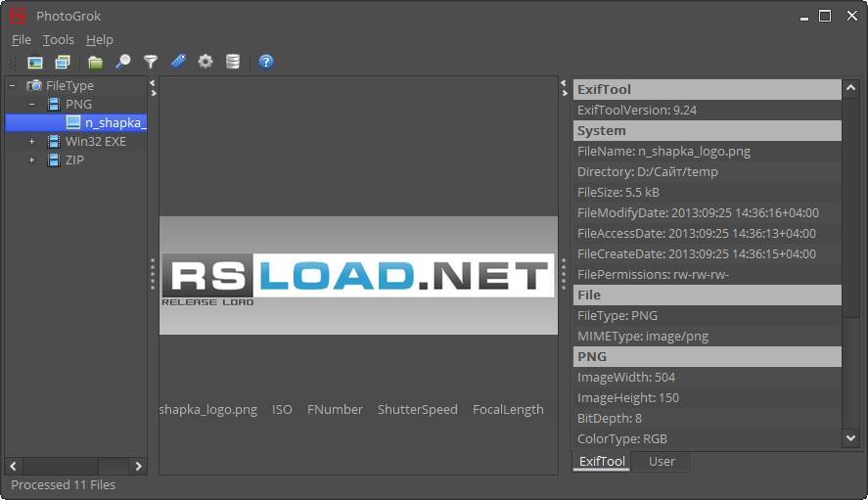Click the database cylinder icon
868x500 pixels.
point(232,62)
